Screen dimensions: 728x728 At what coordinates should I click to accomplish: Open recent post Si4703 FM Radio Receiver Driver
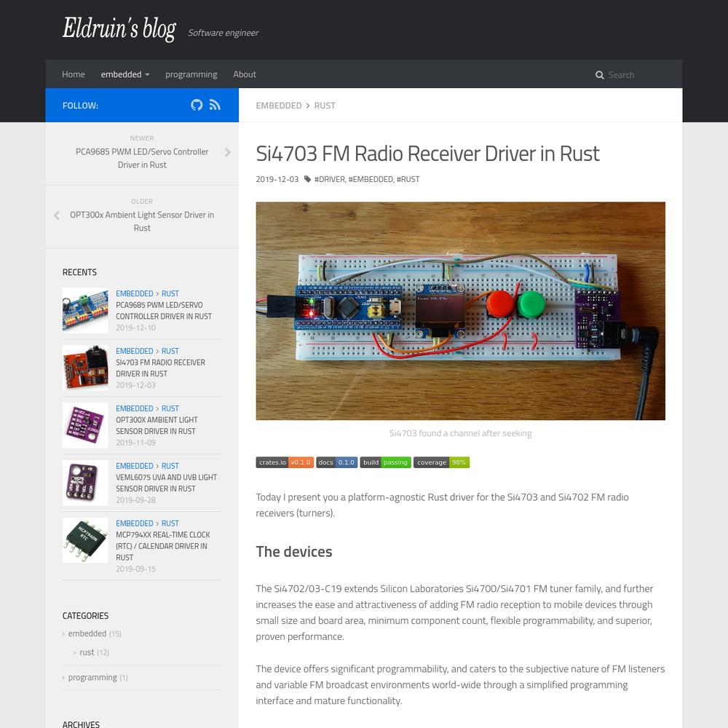(x=160, y=368)
